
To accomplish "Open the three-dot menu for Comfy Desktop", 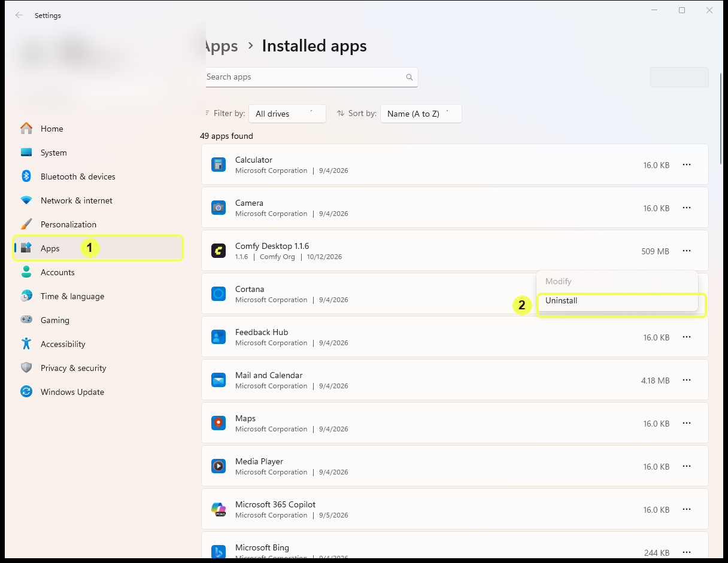I will (x=687, y=251).
